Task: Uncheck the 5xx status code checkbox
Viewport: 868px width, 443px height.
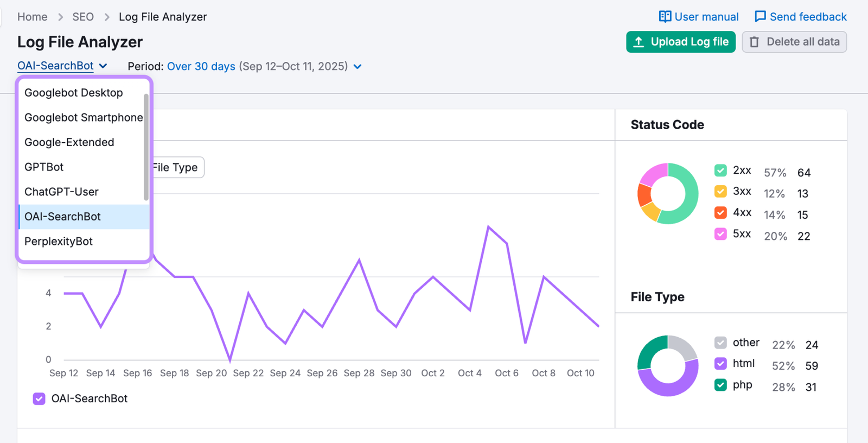Action: [720, 234]
